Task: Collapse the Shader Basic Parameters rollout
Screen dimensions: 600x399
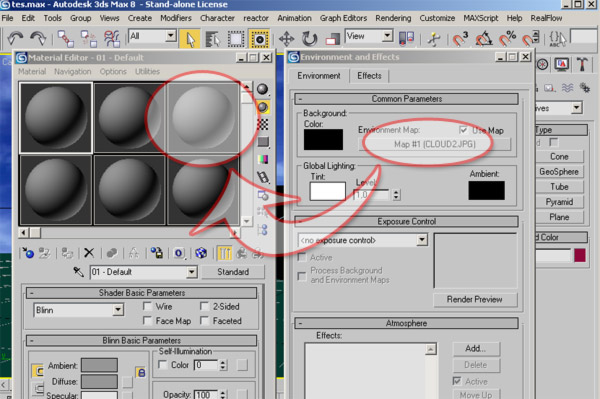Action: [141, 293]
